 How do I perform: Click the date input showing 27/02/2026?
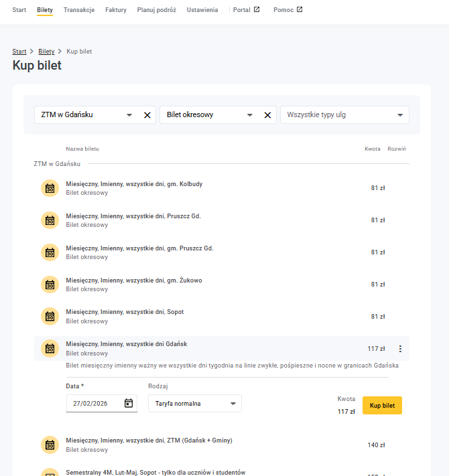click(94, 404)
